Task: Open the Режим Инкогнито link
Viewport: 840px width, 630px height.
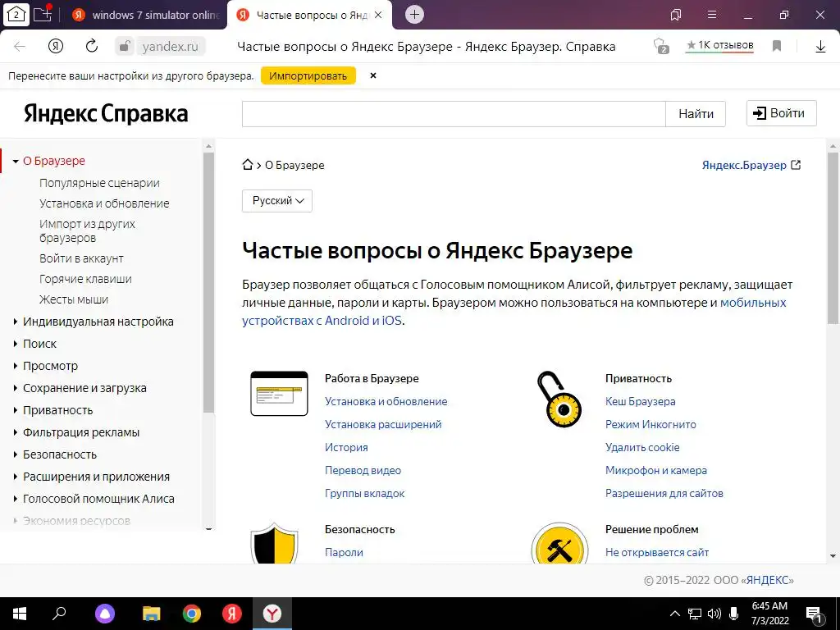Action: [x=651, y=424]
